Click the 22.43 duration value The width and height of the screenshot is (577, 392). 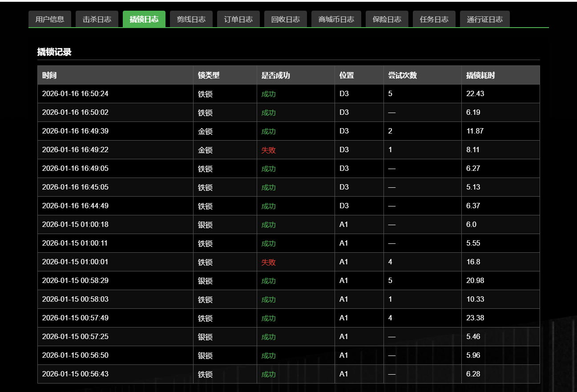click(475, 94)
